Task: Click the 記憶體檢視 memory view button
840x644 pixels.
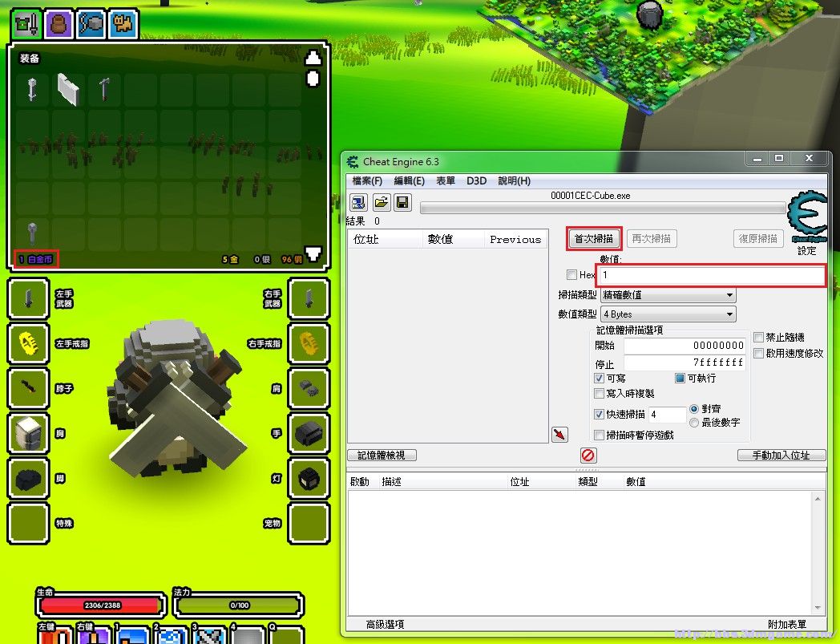Action: point(382,456)
